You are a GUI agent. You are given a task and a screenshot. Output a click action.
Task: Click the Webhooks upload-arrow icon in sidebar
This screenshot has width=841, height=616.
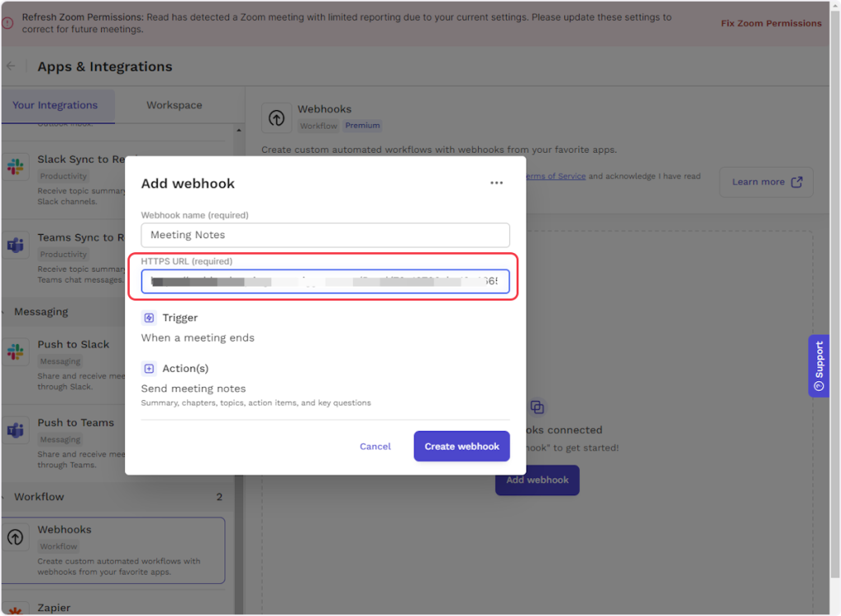pos(16,537)
